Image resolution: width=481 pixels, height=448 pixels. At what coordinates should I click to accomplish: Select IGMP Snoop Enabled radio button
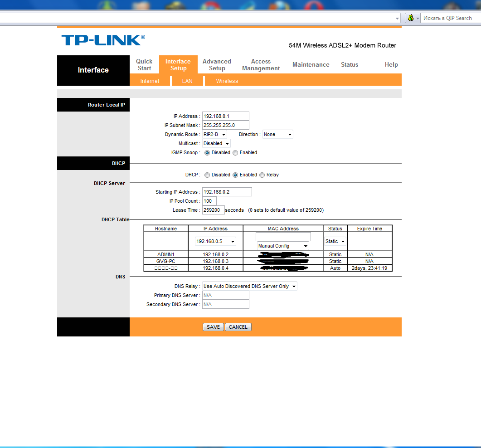coord(235,153)
